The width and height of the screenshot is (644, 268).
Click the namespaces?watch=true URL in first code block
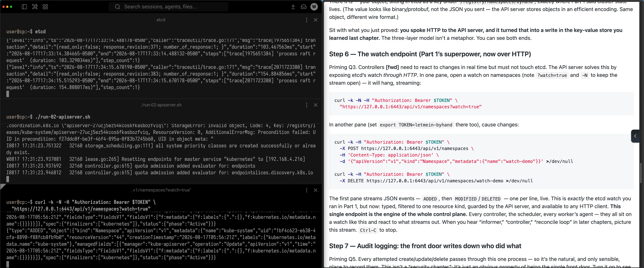(x=411, y=107)
